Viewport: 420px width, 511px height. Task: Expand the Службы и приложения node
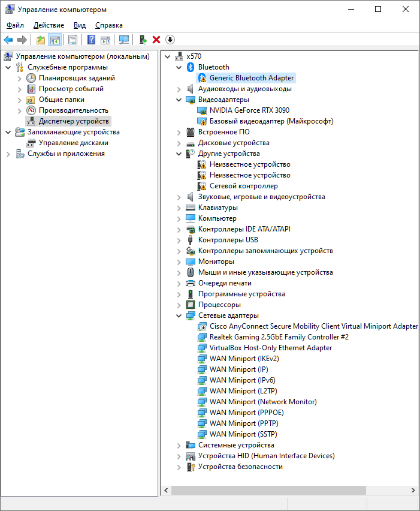click(8, 154)
